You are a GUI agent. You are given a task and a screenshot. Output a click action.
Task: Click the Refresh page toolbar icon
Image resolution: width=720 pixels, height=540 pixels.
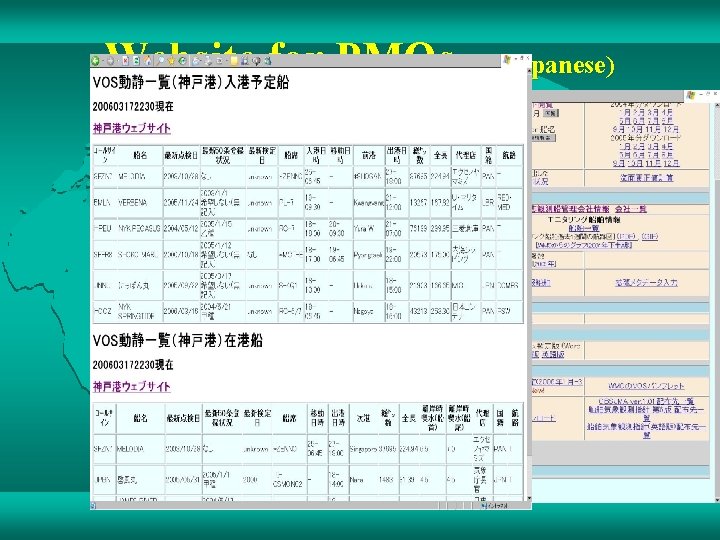tap(136, 61)
